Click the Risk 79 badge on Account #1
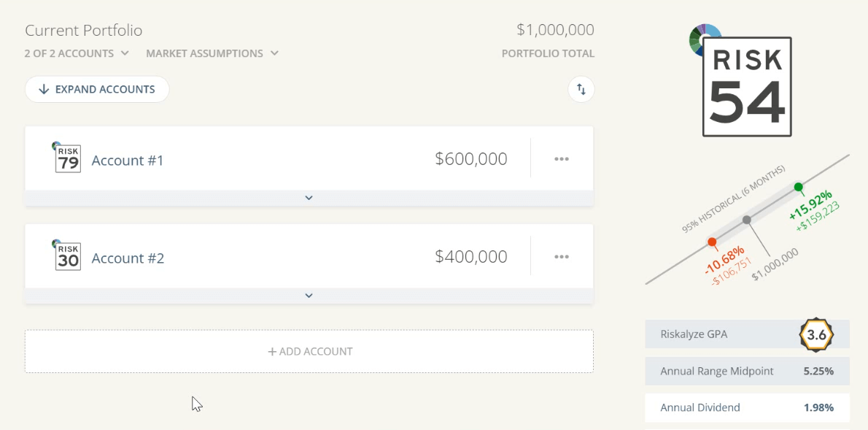 (68, 159)
